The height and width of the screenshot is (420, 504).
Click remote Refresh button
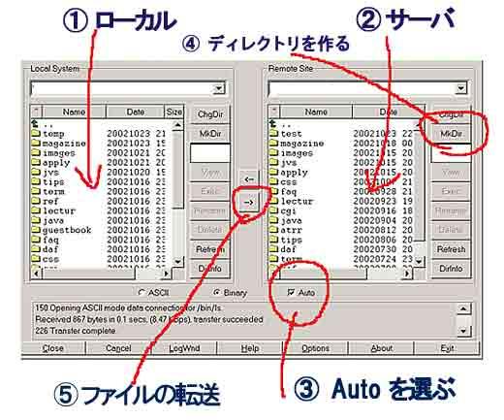click(x=451, y=249)
